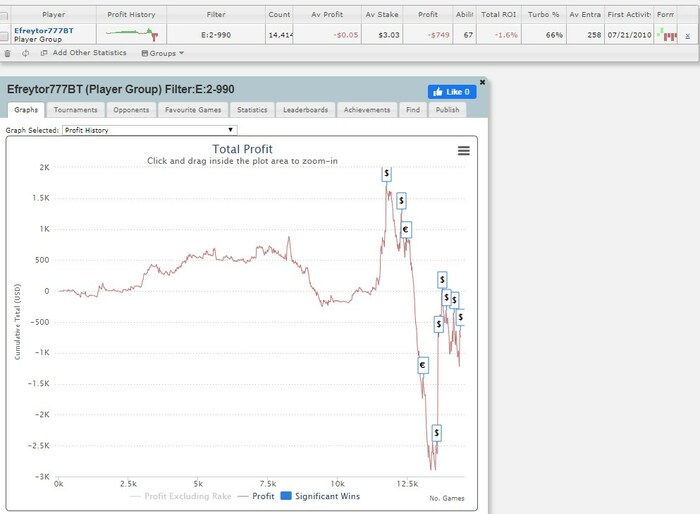Image resolution: width=700 pixels, height=514 pixels.
Task: Open the Groups dropdown menu
Action: pyautogui.click(x=162, y=53)
